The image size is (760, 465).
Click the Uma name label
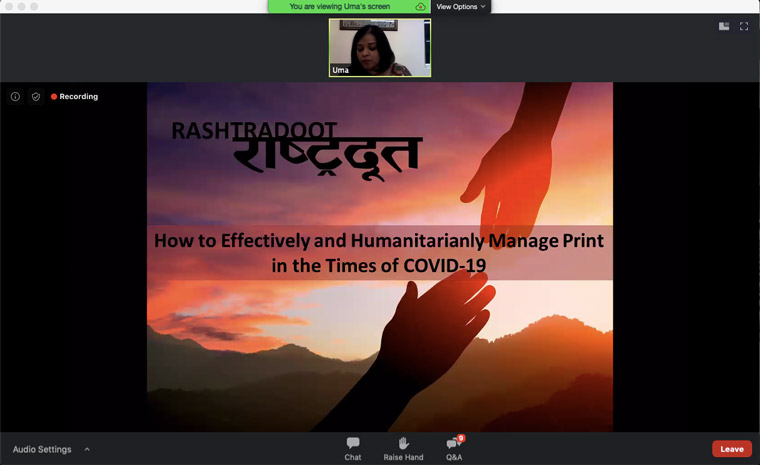340,70
